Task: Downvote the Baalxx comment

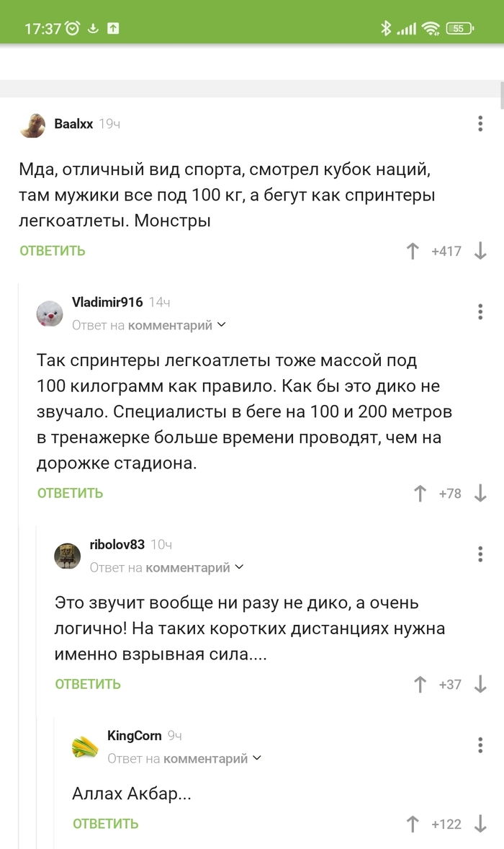Action: [x=481, y=251]
